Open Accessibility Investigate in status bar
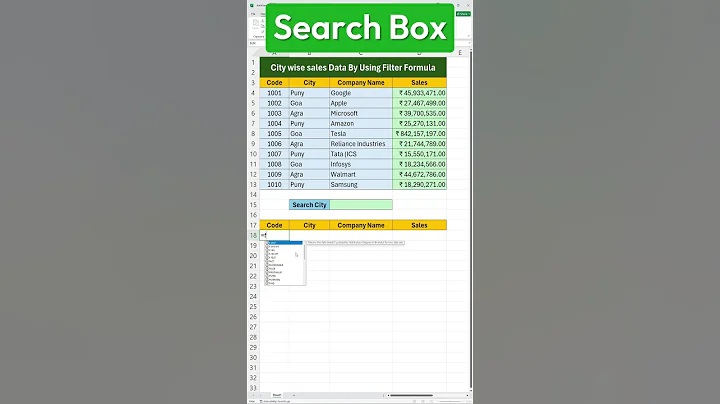720x404 pixels. click(276, 401)
